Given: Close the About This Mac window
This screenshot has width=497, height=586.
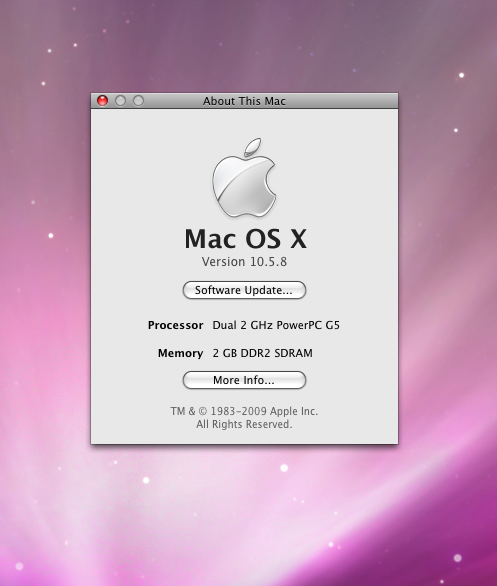Looking at the screenshot, I should (x=102, y=101).
